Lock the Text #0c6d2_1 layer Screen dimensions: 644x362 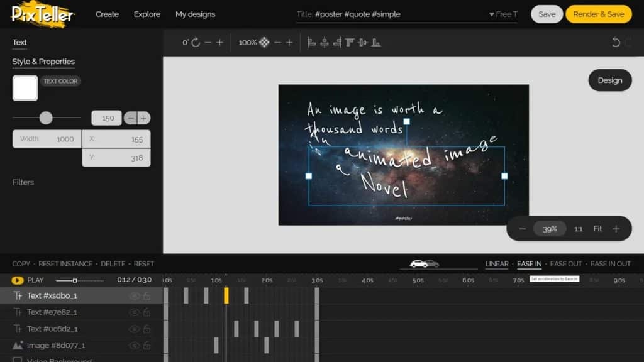click(x=147, y=329)
